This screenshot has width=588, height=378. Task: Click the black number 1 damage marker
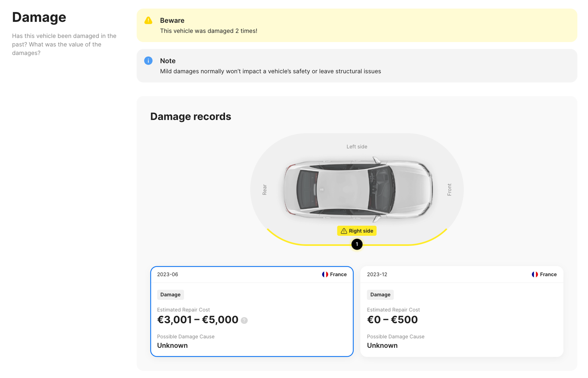(x=357, y=244)
